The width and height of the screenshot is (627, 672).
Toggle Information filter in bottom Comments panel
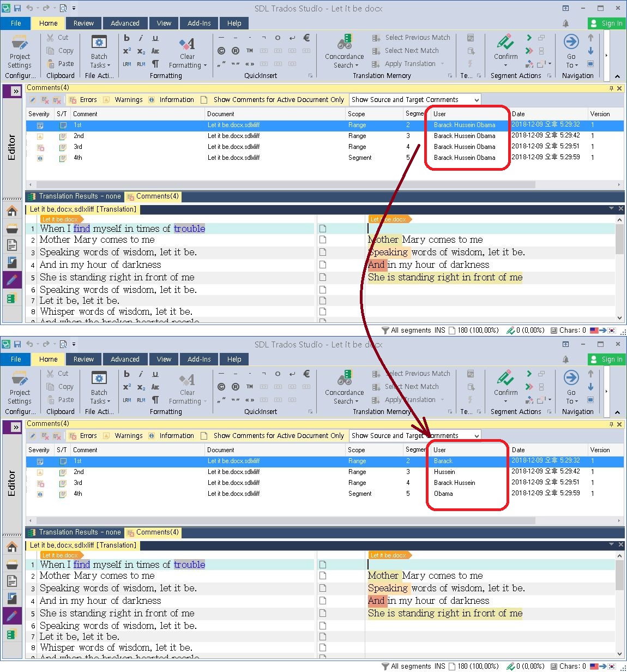(x=171, y=436)
